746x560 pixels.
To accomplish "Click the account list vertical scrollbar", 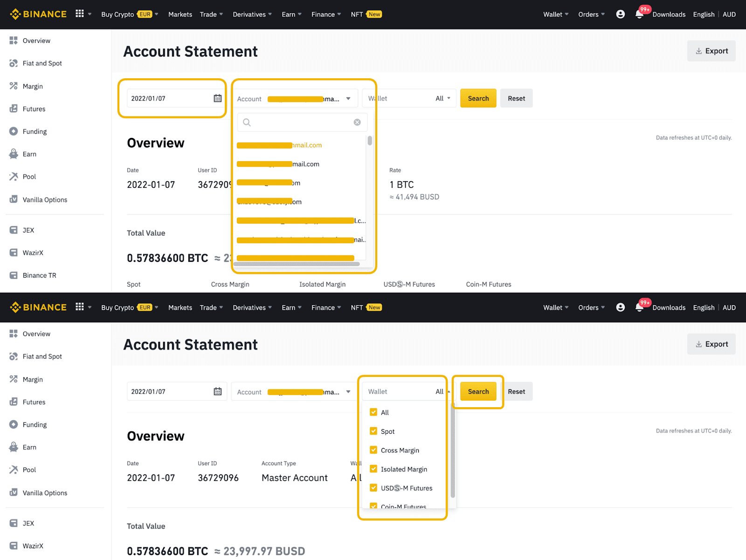I will [x=370, y=140].
